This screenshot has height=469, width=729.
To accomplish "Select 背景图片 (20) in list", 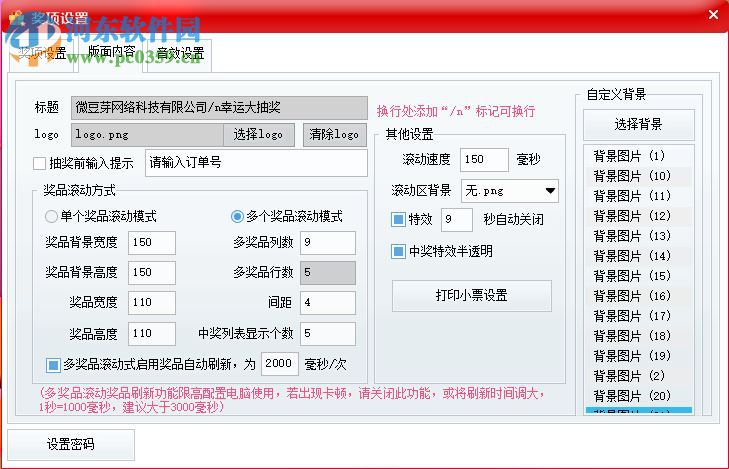I will [x=639, y=396].
